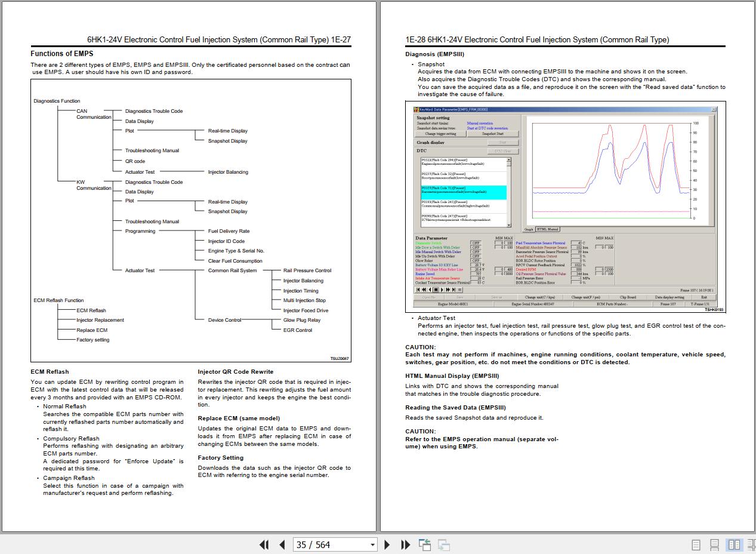Screen dimensions: 756x554
Task: Click the figure code "TSHK0193"
Action: click(714, 310)
